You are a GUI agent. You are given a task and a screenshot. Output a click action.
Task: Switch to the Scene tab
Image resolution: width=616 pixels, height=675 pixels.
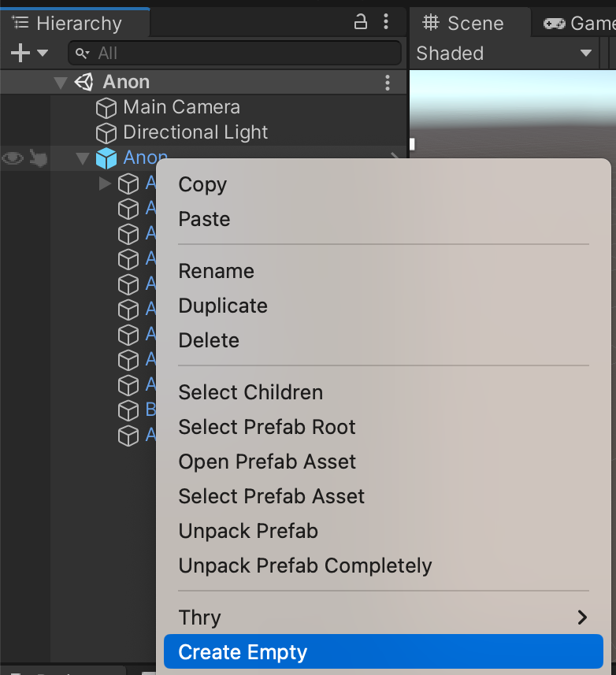[x=469, y=23]
